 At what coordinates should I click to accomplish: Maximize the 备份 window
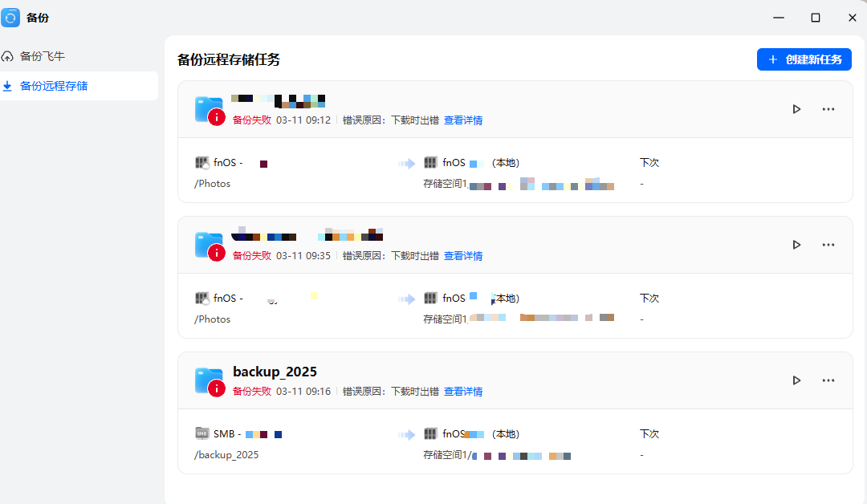point(815,18)
